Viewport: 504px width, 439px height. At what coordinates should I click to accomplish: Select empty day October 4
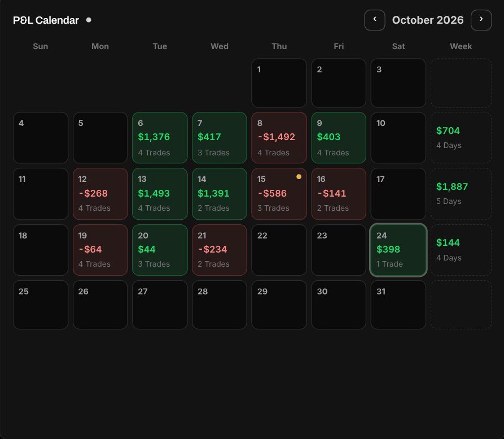41,138
